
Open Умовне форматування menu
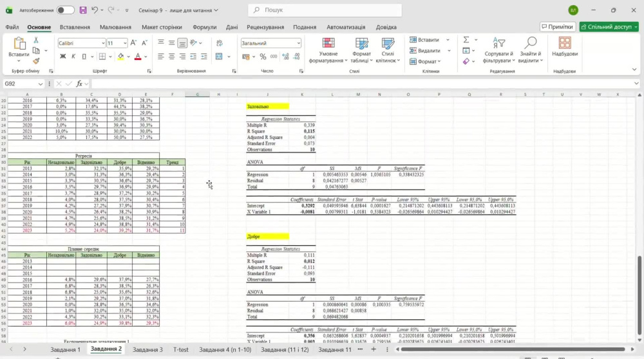[328, 50]
